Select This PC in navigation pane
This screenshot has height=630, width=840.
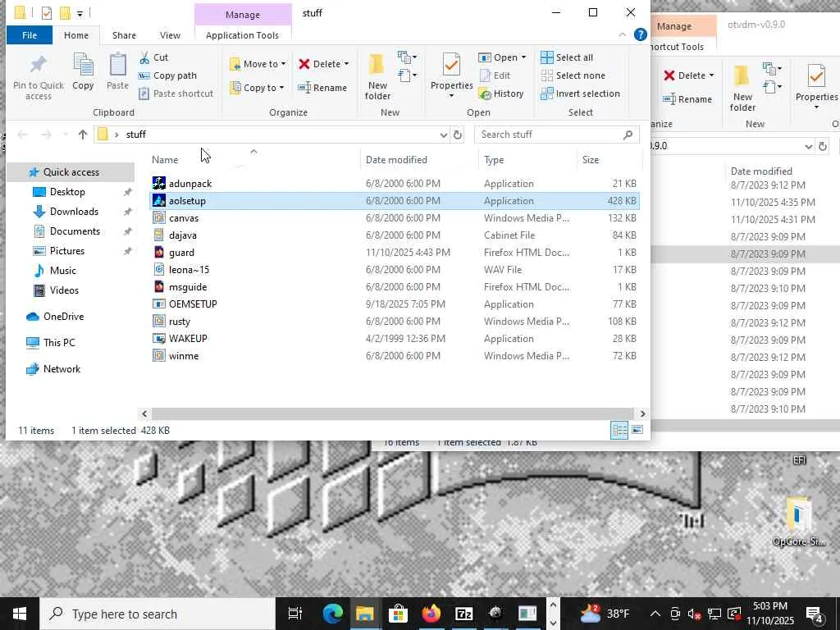[x=59, y=342]
